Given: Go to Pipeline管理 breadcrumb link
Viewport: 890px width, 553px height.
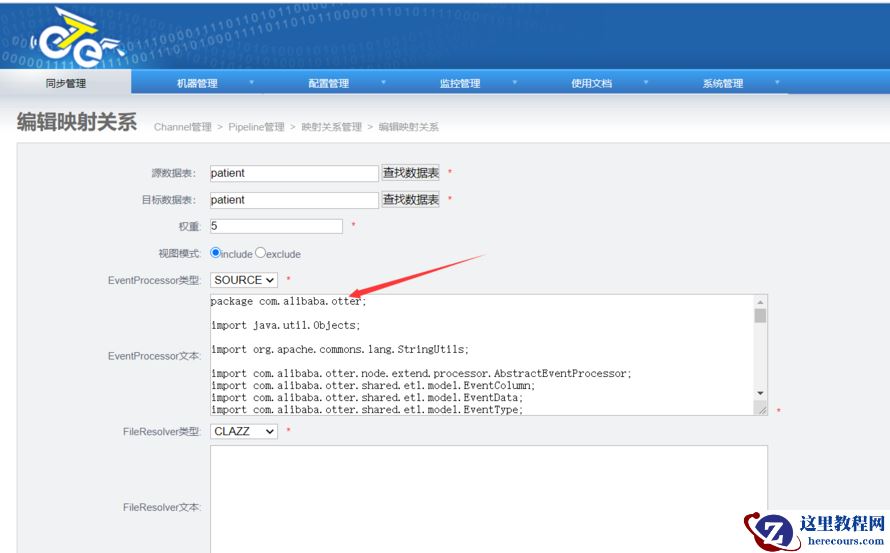Looking at the screenshot, I should [x=256, y=127].
